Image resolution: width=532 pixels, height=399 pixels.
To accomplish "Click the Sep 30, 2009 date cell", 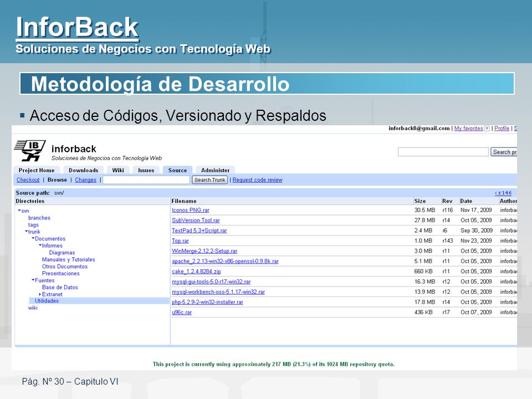I will (x=477, y=231).
